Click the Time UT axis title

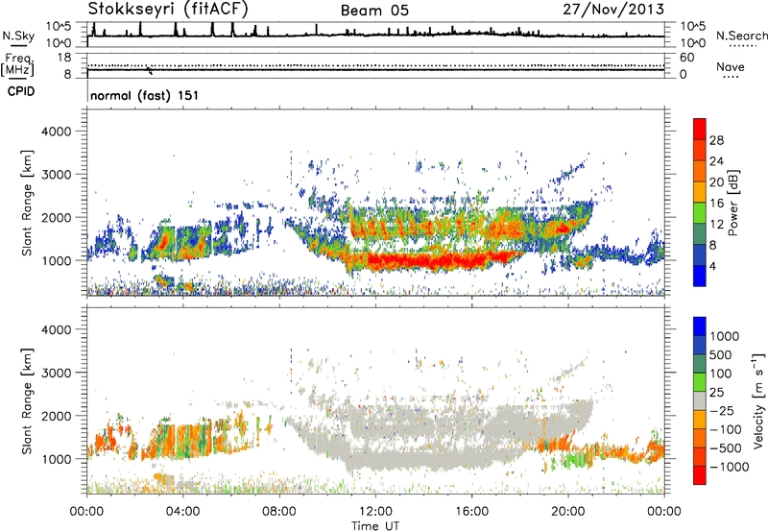375,526
